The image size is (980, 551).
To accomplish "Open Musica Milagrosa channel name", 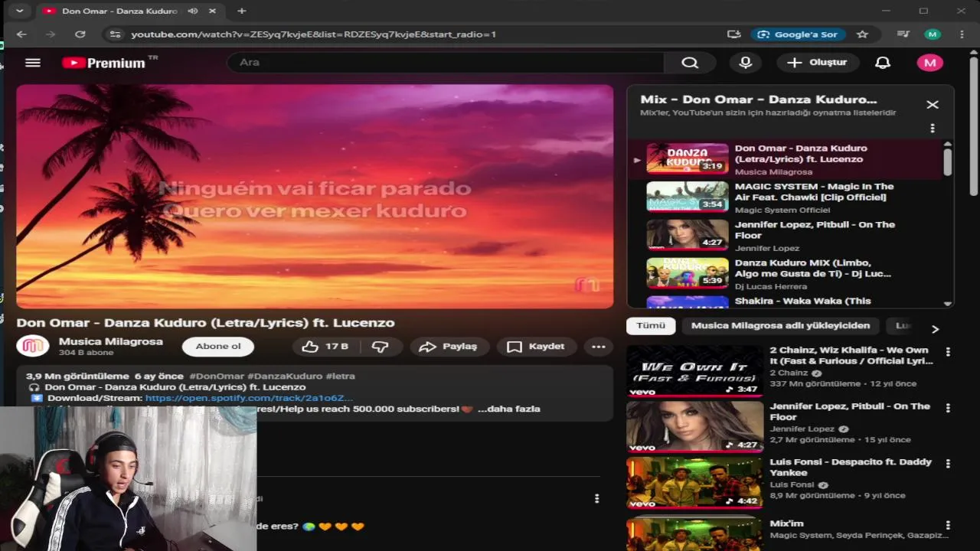I will (x=110, y=341).
